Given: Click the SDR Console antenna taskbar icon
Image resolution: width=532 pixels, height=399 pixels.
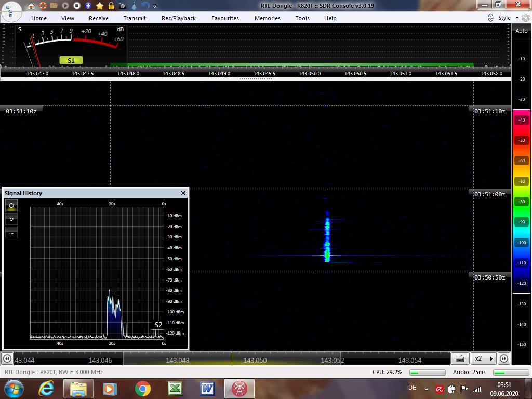Looking at the screenshot, I should click(239, 389).
